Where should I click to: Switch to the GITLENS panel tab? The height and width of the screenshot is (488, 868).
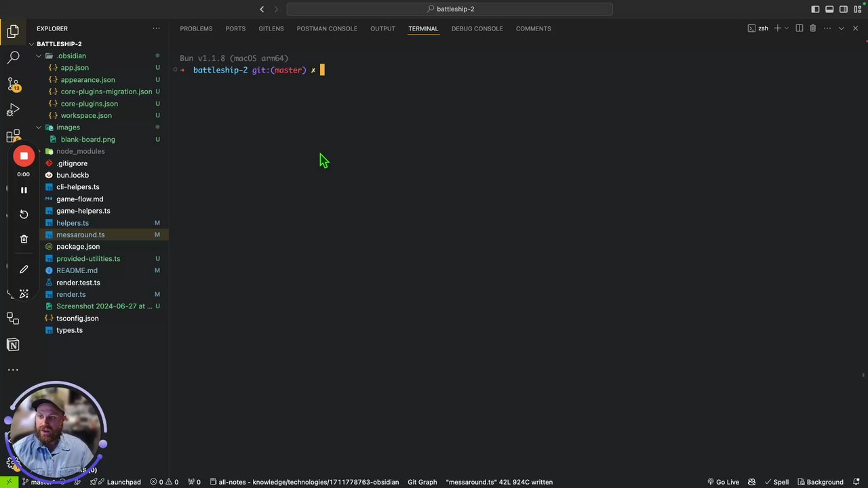point(271,28)
